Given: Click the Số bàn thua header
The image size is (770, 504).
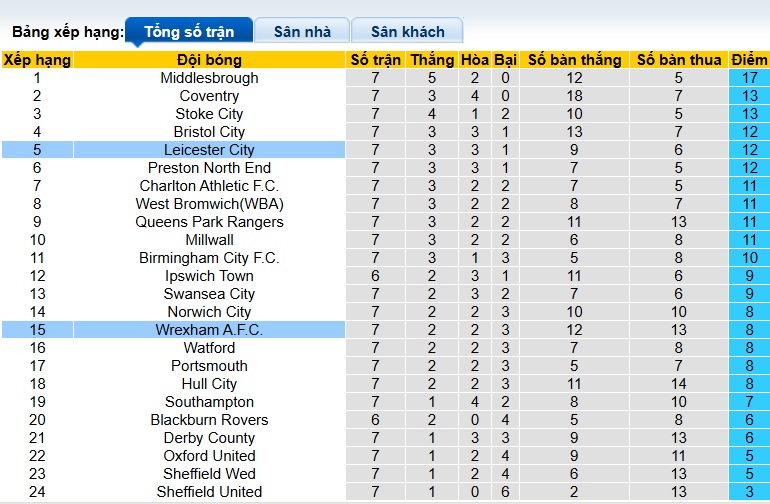Looking at the screenshot, I should [679, 60].
